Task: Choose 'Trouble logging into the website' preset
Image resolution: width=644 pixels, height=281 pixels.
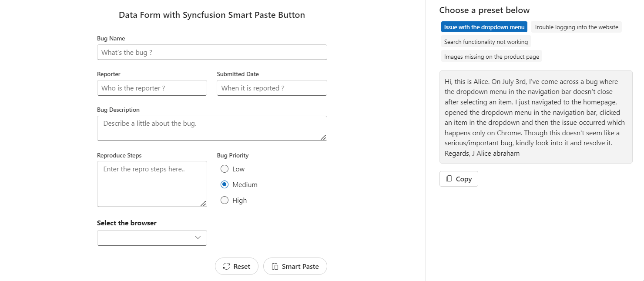Action: coord(576,27)
